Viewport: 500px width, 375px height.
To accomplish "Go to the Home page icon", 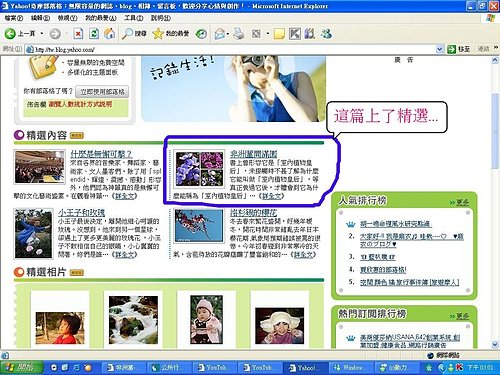I will pos(110,34).
